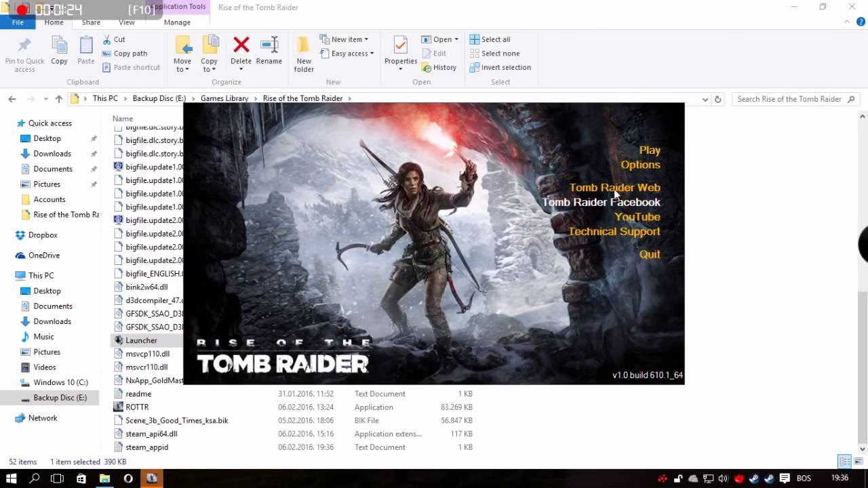Select OneDrive in the navigation pane
The height and width of the screenshot is (488, 868).
[x=44, y=256]
